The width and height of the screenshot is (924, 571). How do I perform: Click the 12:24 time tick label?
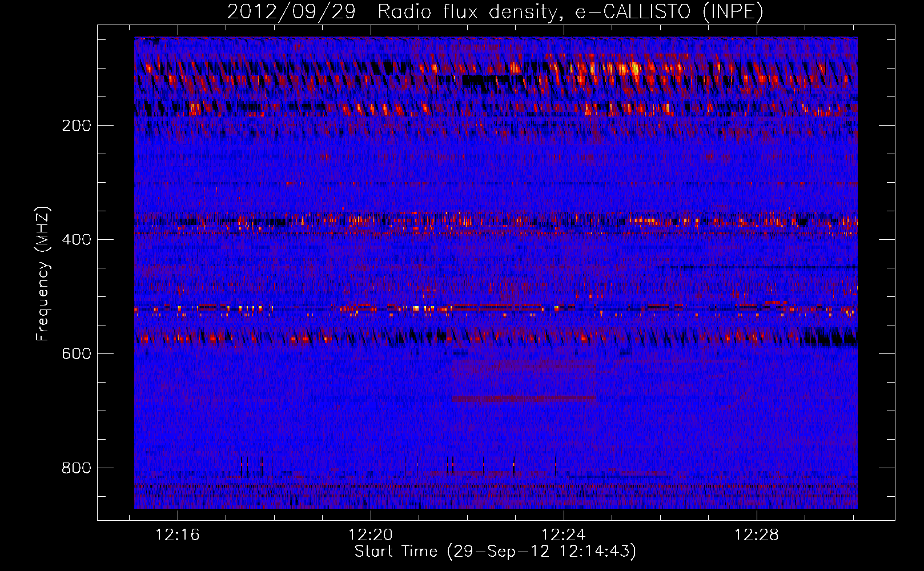(x=564, y=535)
